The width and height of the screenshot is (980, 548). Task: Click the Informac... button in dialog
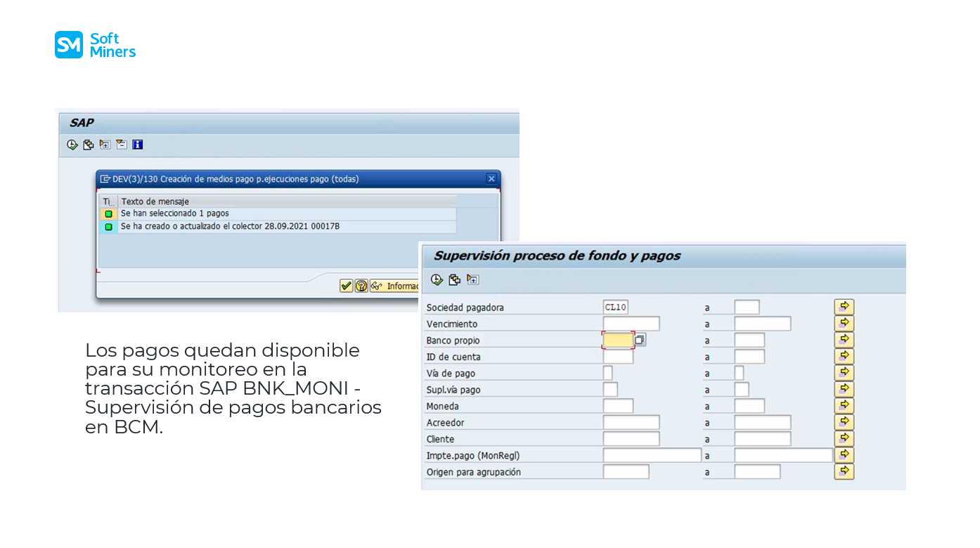pos(395,286)
